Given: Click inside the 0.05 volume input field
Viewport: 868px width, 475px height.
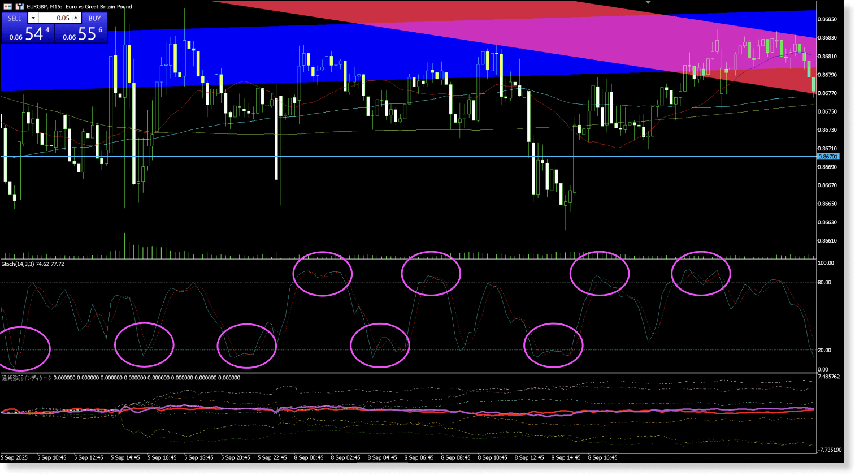Looking at the screenshot, I should [x=55, y=18].
